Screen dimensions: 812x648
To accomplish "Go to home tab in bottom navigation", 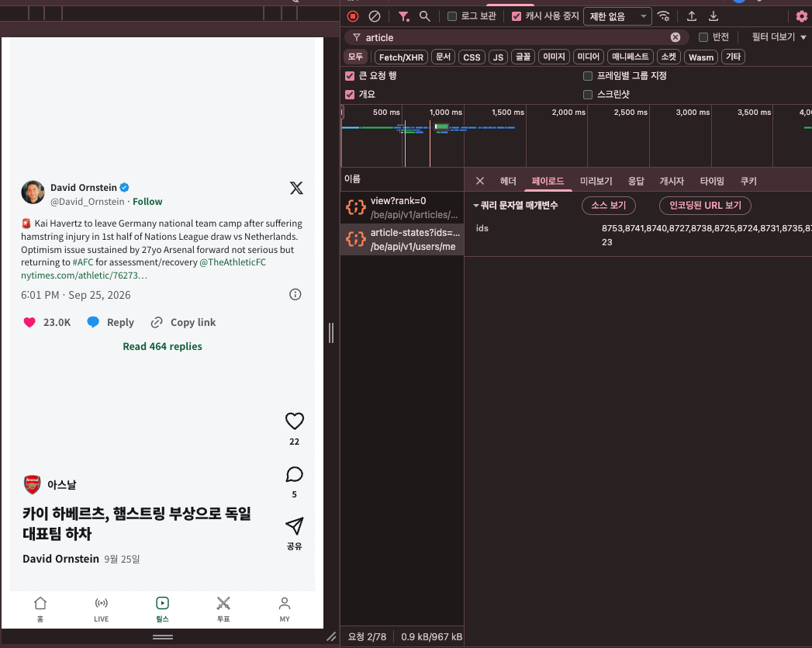I will coord(40,608).
